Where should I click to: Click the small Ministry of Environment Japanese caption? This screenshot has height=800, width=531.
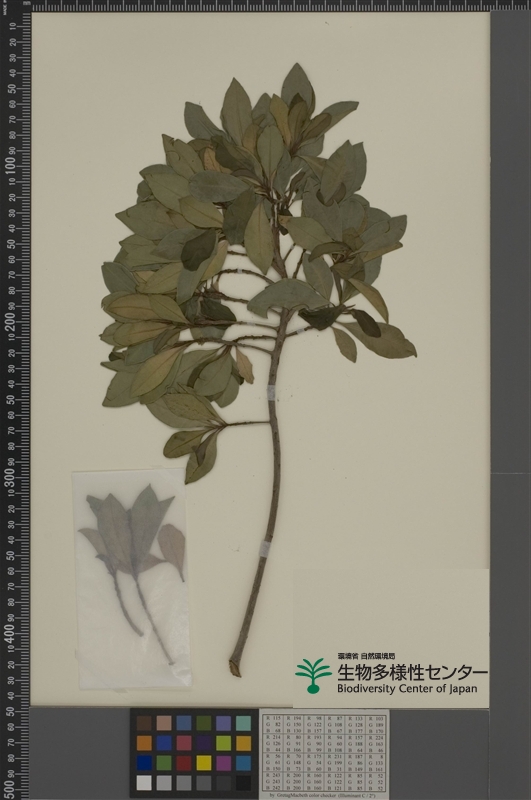[x=366, y=657]
